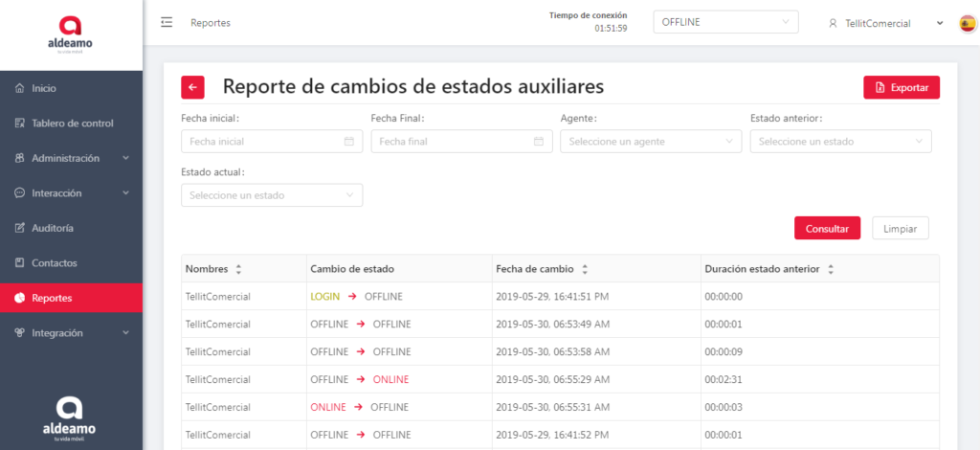
Task: Click calendar icon in Fecha inicial field
Action: point(349,142)
